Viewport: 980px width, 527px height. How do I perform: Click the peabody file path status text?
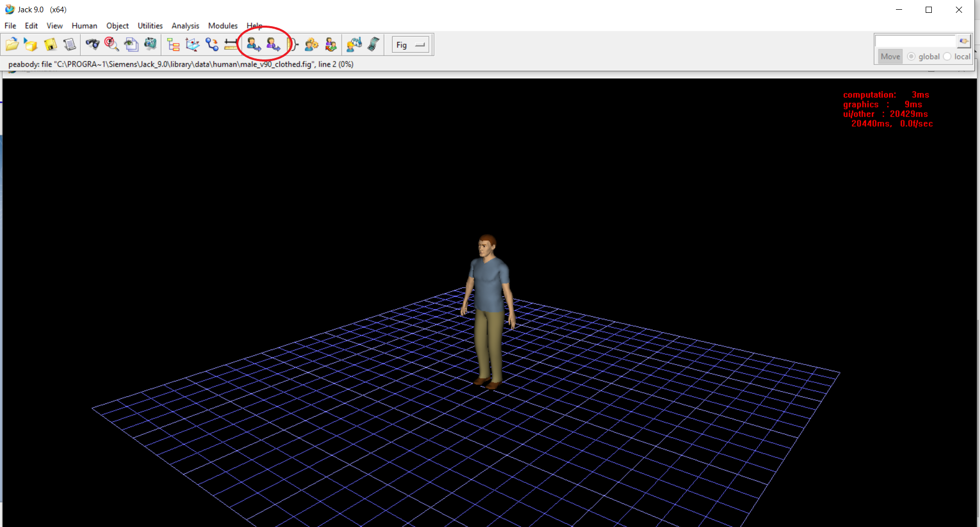(181, 64)
